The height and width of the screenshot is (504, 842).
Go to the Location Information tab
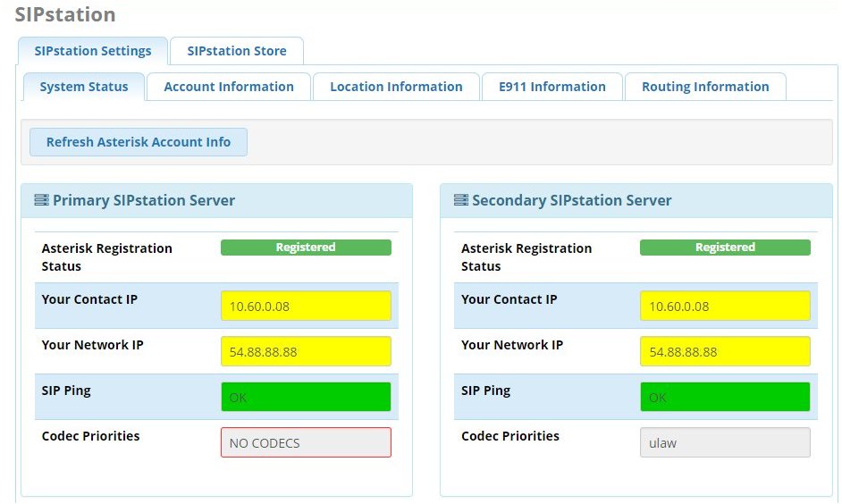pos(396,87)
